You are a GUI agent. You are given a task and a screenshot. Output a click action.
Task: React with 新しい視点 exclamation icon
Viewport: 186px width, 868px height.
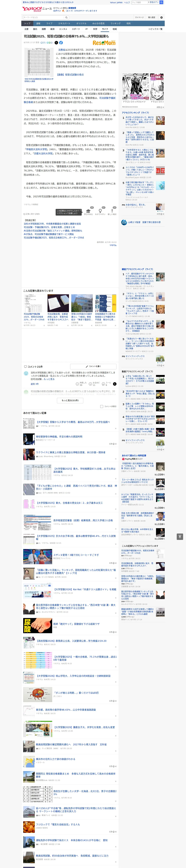point(112,211)
